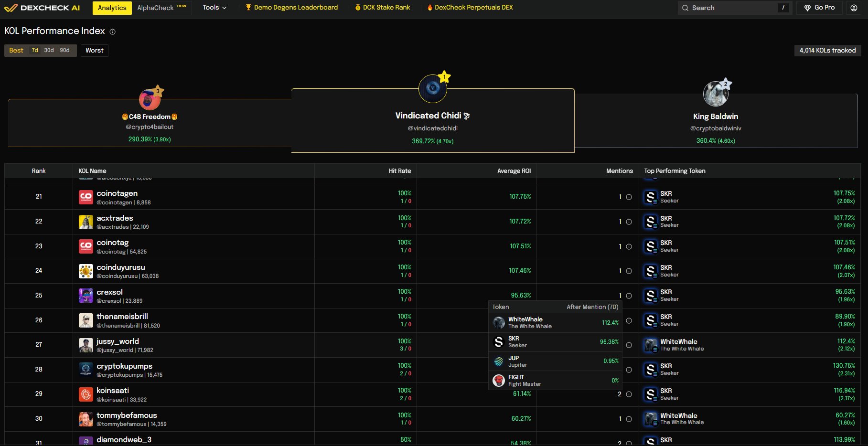Switch time range to 90d
The height and width of the screenshot is (446, 868).
(64, 51)
